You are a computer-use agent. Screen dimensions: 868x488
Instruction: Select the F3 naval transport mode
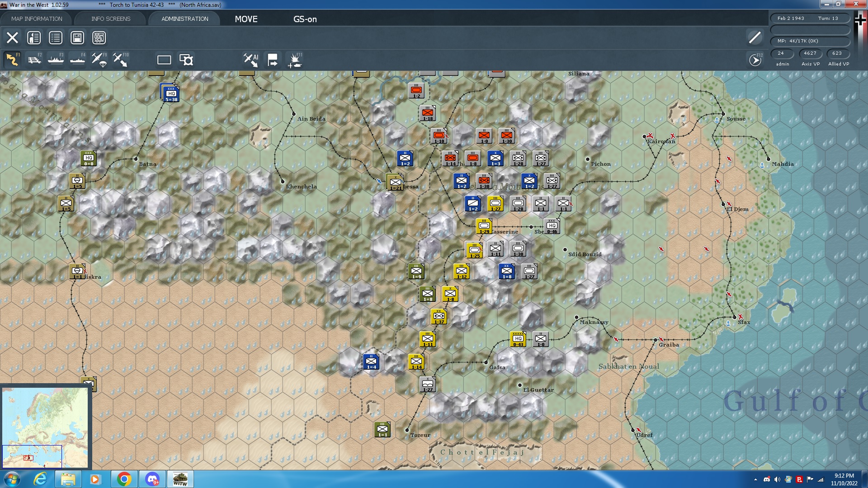point(56,60)
